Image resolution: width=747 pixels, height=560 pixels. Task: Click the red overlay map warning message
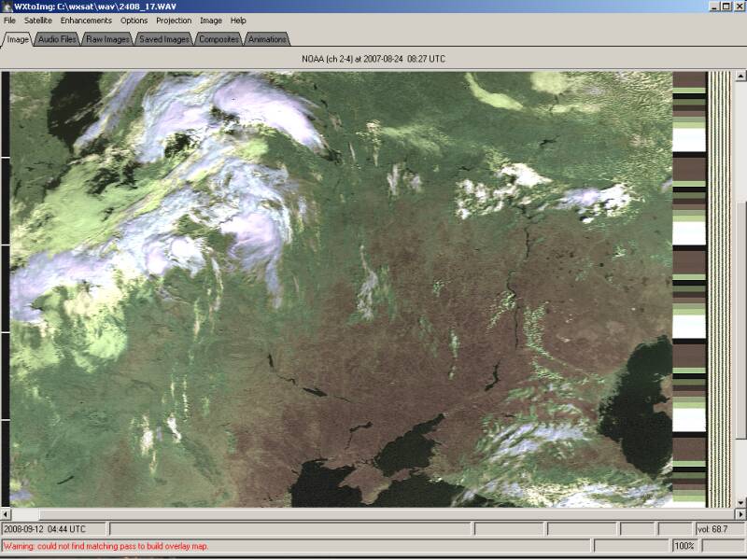point(106,546)
